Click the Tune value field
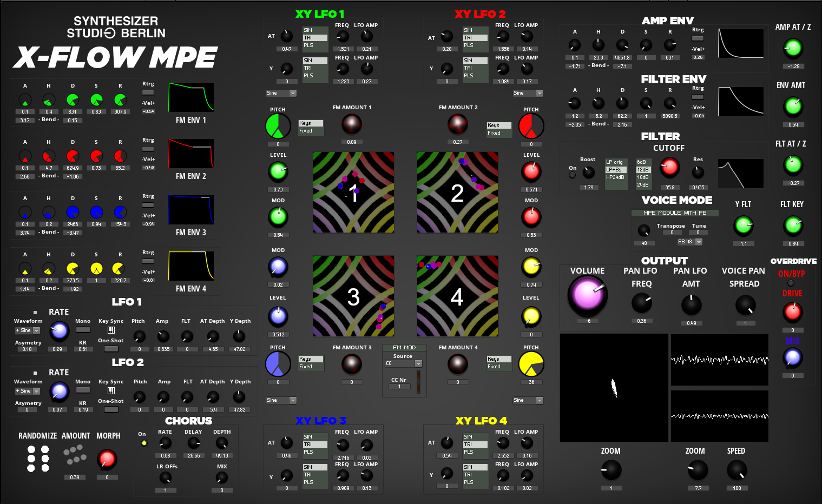822x504 pixels. pyautogui.click(x=698, y=233)
